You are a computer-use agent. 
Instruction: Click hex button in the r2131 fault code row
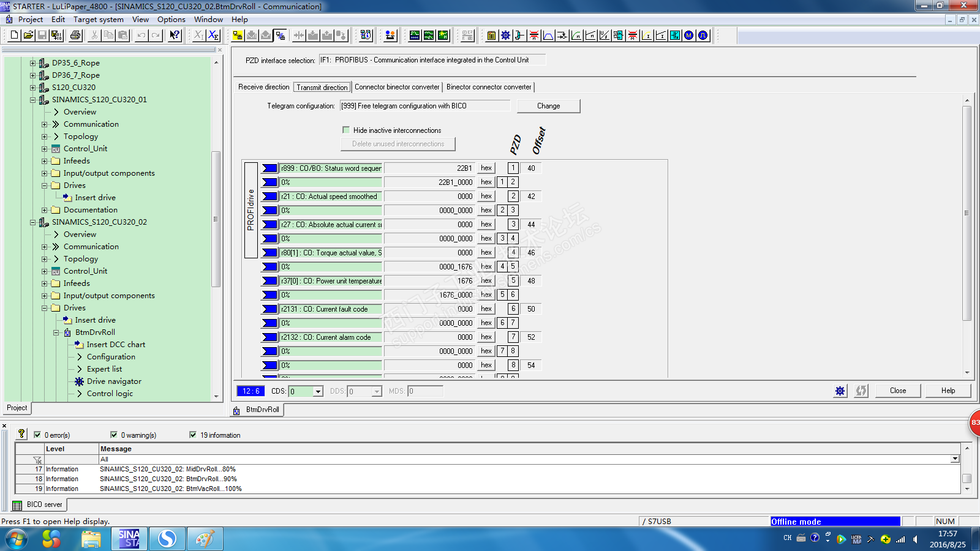pyautogui.click(x=486, y=309)
